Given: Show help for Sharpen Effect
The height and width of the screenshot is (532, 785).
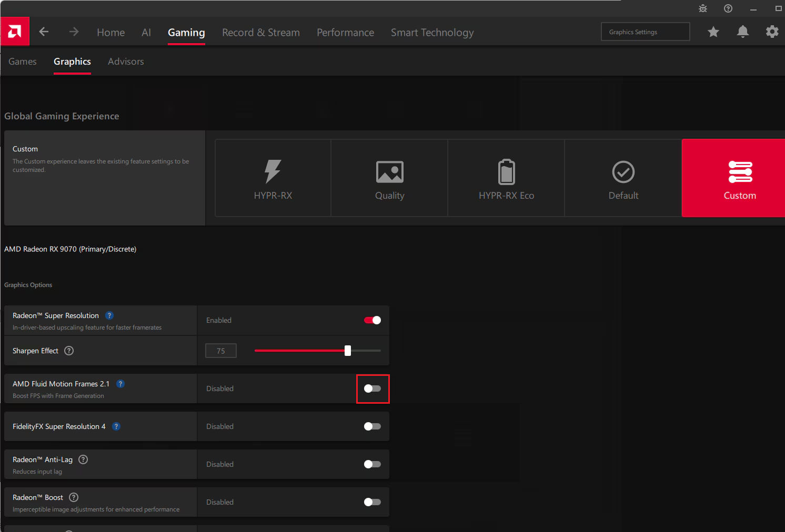Looking at the screenshot, I should click(69, 351).
